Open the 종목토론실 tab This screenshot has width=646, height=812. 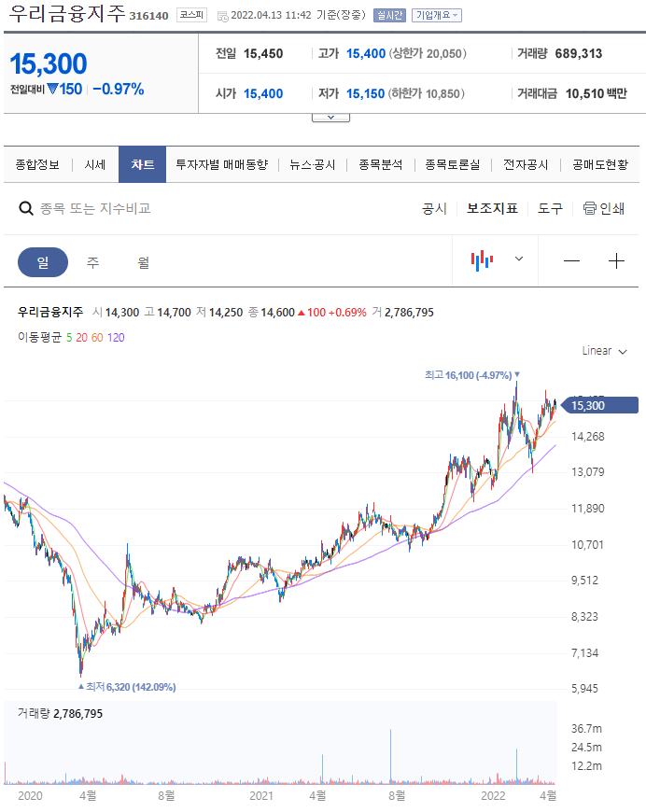point(452,164)
